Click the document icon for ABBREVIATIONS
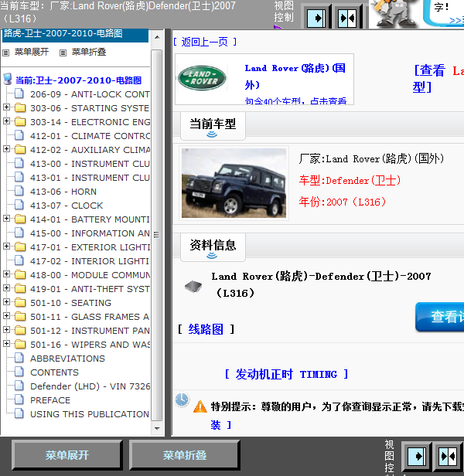This screenshot has height=476, width=464. click(x=19, y=359)
